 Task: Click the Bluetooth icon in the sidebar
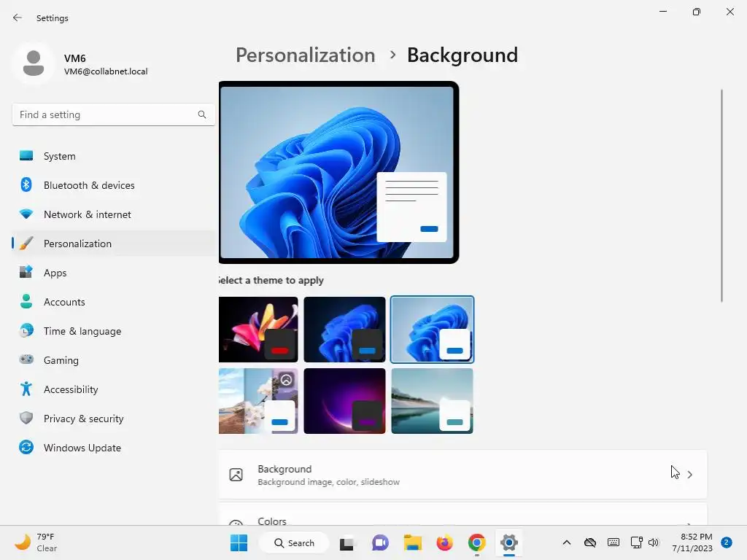pos(26,184)
